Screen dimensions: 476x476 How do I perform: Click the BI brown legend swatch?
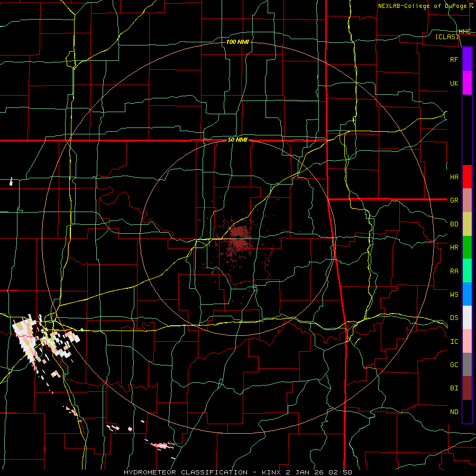[467, 388]
